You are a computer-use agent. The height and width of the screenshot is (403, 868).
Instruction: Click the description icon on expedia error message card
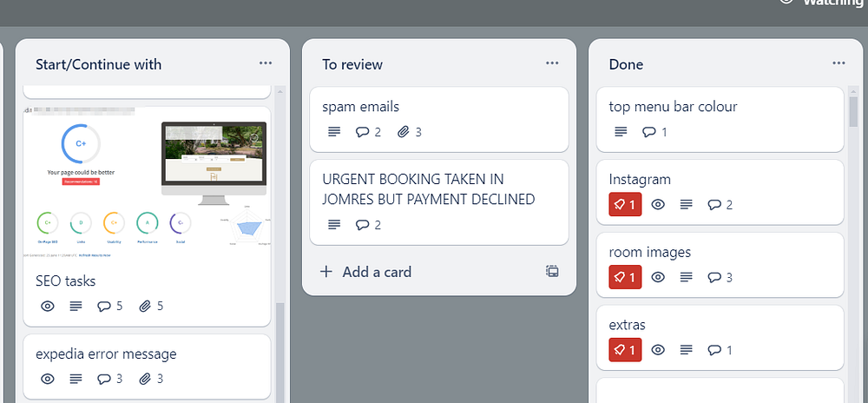click(76, 379)
